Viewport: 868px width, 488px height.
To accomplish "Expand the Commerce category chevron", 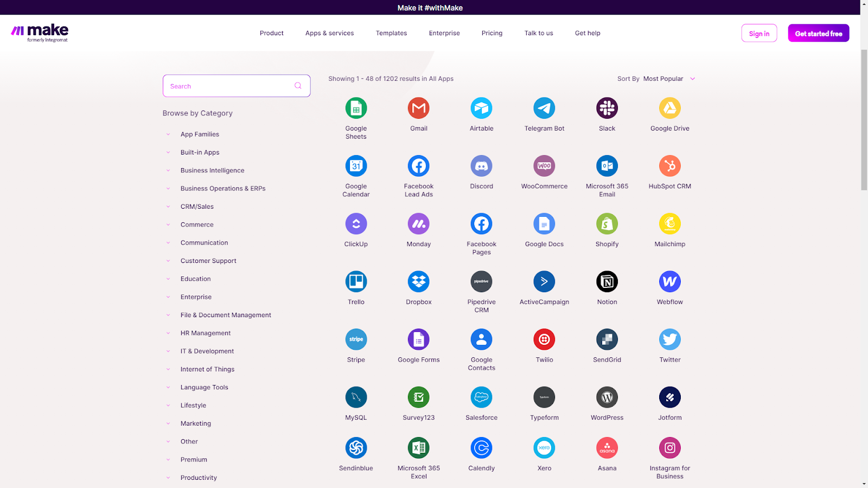I will (168, 224).
